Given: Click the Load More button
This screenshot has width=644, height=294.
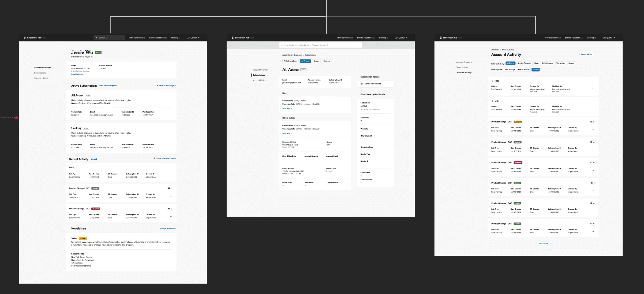Looking at the screenshot, I should (x=543, y=243).
